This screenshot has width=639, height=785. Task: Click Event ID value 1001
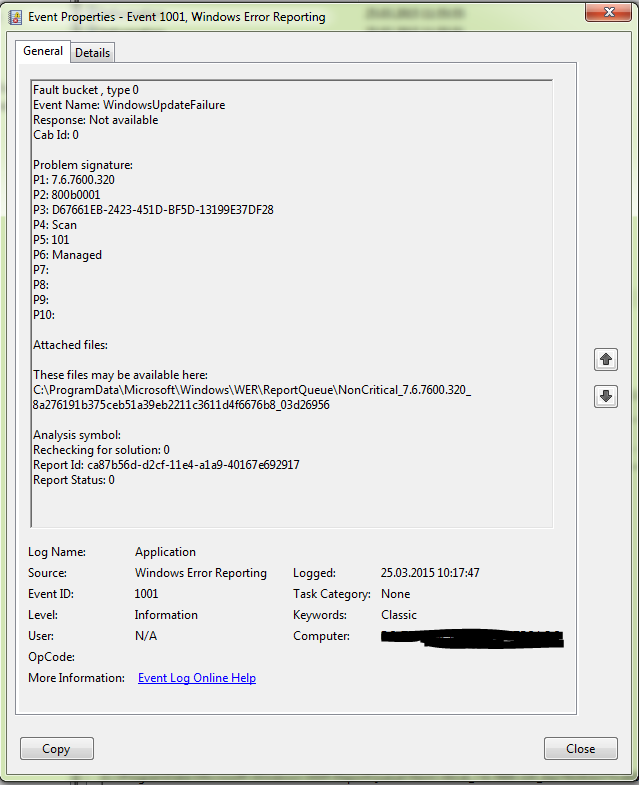click(146, 594)
